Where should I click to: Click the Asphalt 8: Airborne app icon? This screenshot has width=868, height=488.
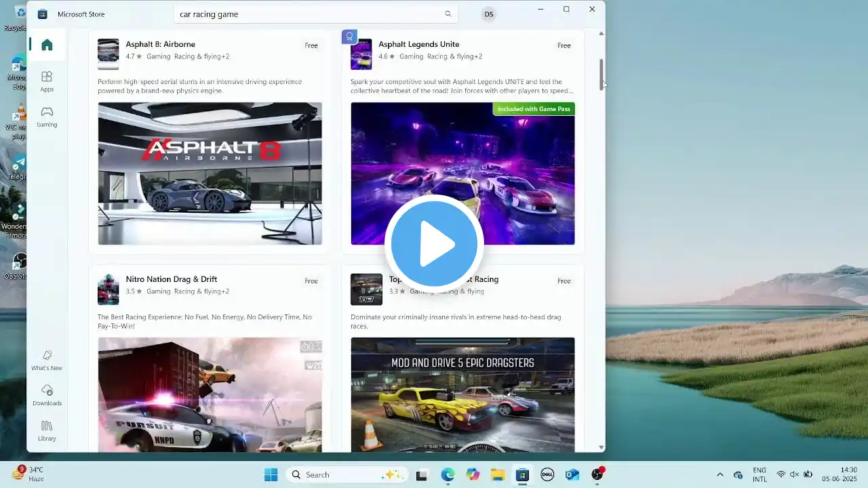tap(108, 54)
